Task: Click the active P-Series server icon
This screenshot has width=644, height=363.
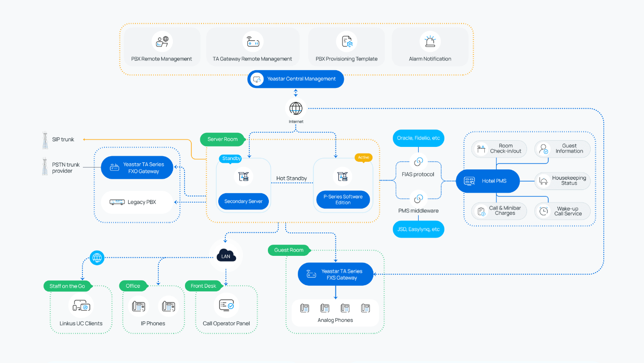Action: (x=343, y=176)
